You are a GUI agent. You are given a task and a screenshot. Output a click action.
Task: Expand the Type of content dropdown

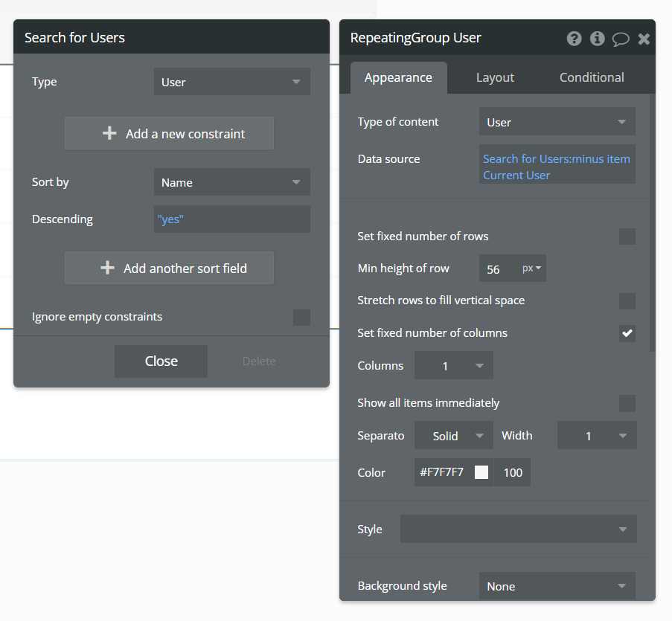[x=557, y=122]
